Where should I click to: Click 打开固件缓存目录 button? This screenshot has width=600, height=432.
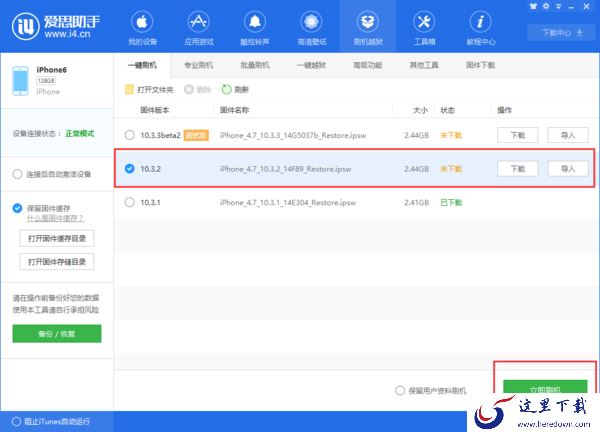57,239
